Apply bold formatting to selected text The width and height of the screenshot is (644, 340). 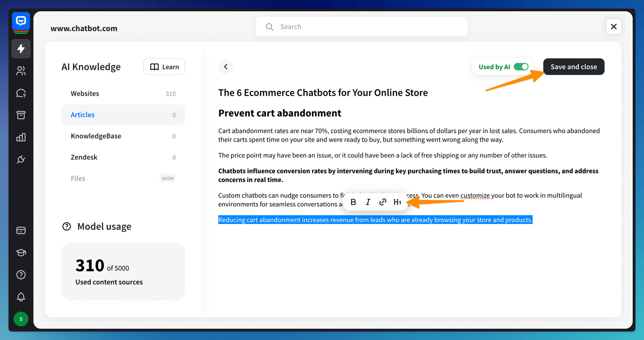(x=353, y=202)
